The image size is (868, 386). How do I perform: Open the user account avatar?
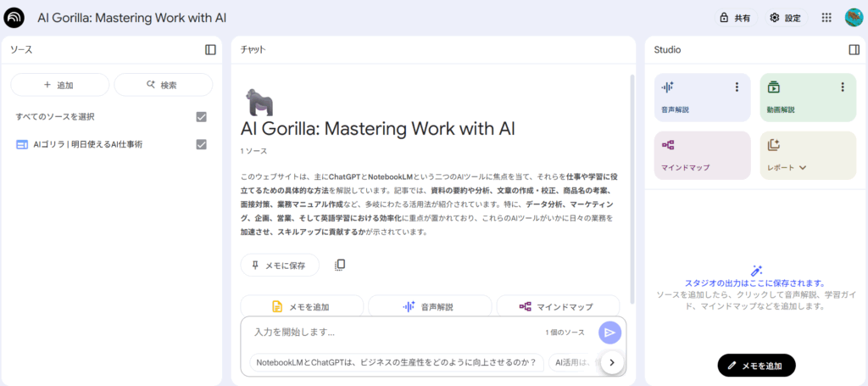pyautogui.click(x=854, y=18)
